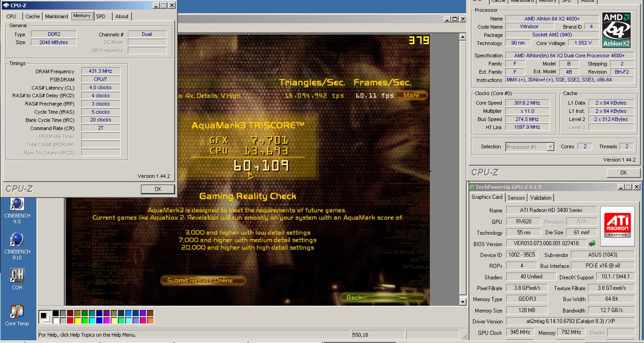Open the Core Temp desktop shortcut
The width and height of the screenshot is (644, 343).
[17, 315]
